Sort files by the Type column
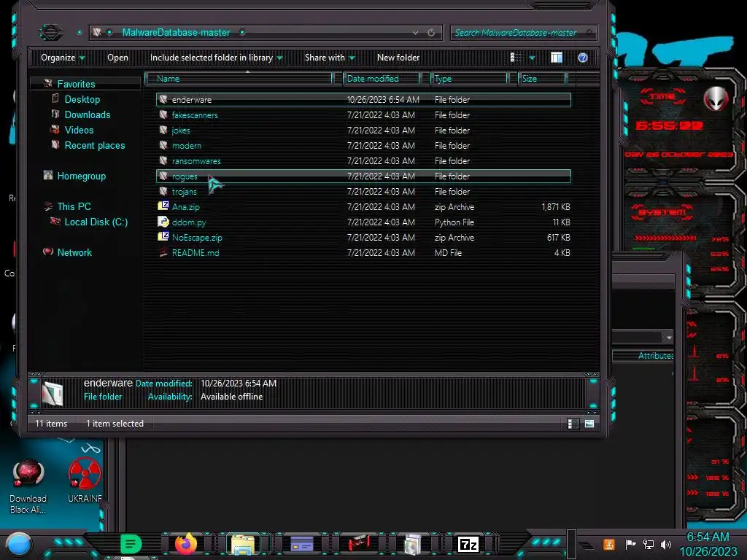This screenshot has width=747, height=560. pyautogui.click(x=469, y=79)
